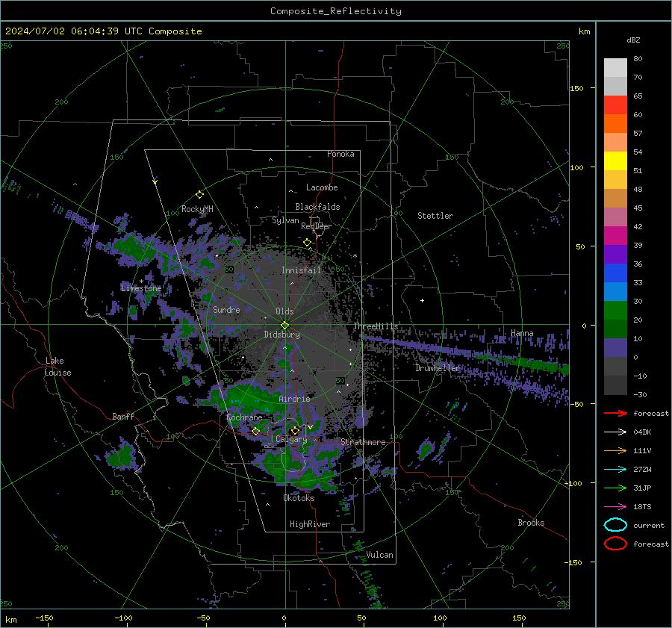Viewport: 672px width, 628px height.
Task: Click the Stettler city label
Action: click(x=435, y=216)
